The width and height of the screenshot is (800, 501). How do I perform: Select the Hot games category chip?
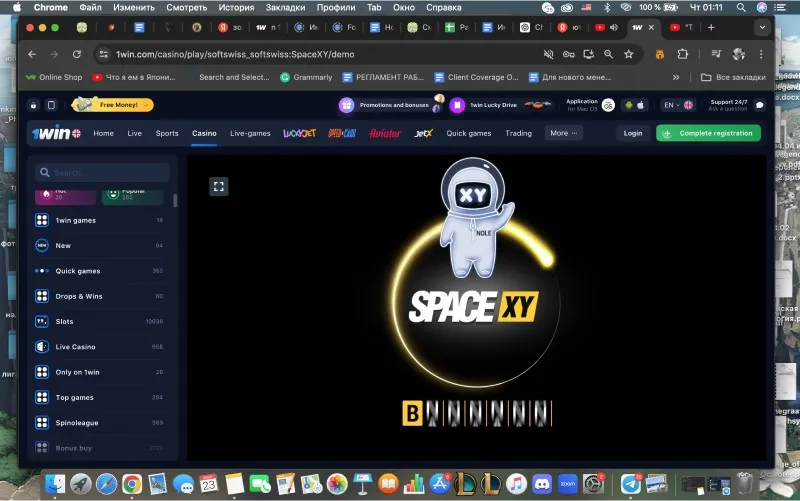tap(65, 196)
